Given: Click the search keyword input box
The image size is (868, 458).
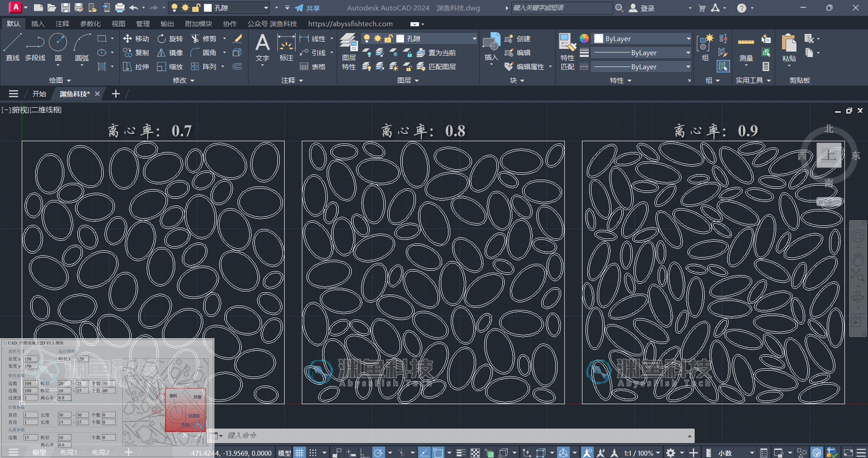Looking at the screenshot, I should (x=562, y=8).
